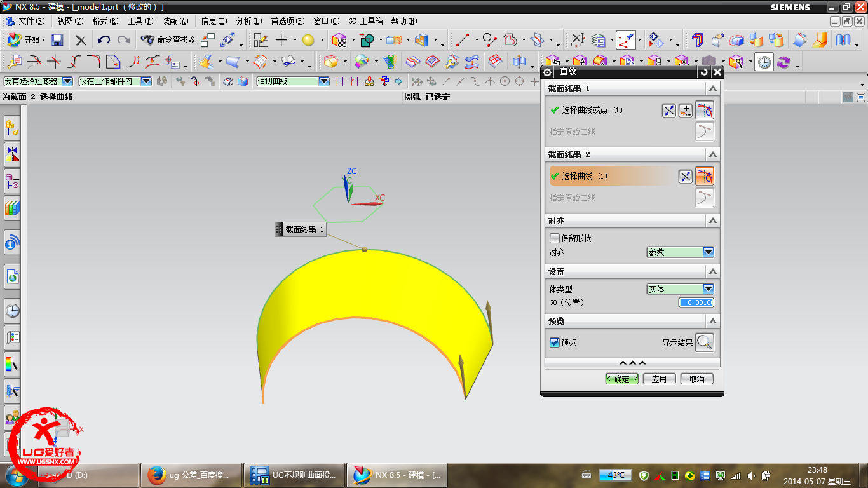Collapse the 对齐 section
The image size is (868, 488).
click(x=713, y=220)
